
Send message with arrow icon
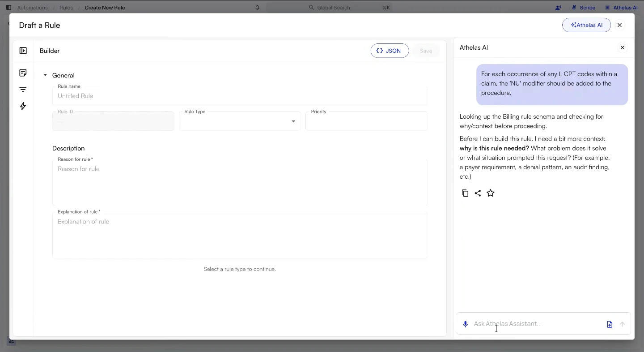622,324
